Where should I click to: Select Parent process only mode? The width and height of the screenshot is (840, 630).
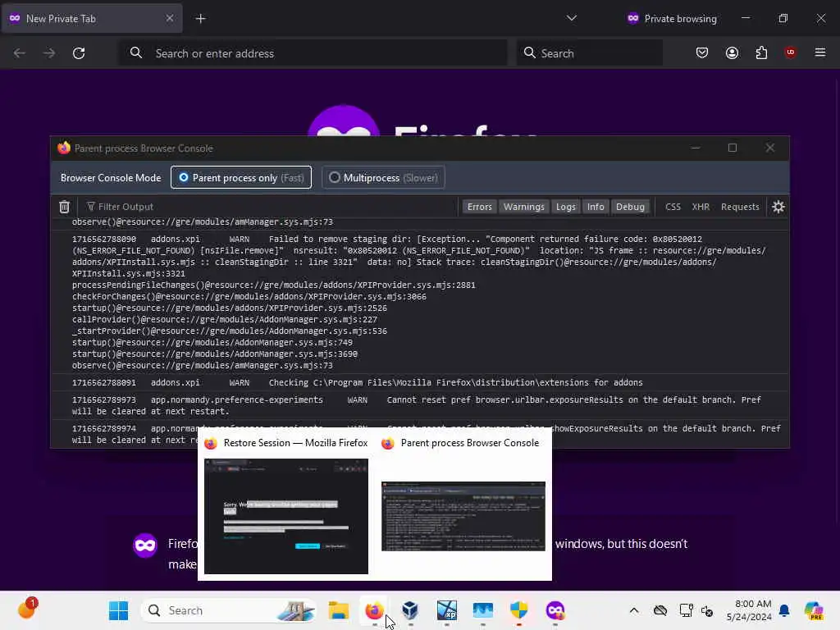(x=241, y=178)
